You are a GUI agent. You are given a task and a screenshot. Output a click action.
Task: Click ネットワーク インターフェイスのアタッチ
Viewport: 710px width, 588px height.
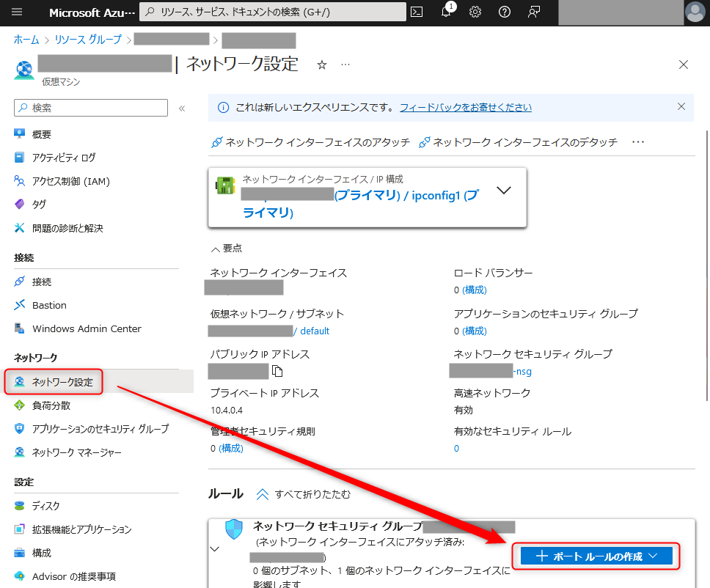pyautogui.click(x=310, y=142)
